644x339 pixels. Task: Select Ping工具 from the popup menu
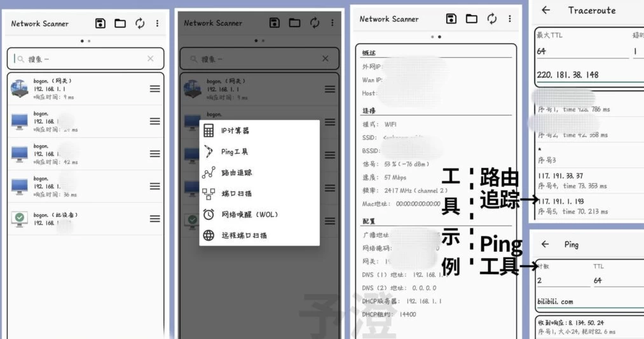235,151
